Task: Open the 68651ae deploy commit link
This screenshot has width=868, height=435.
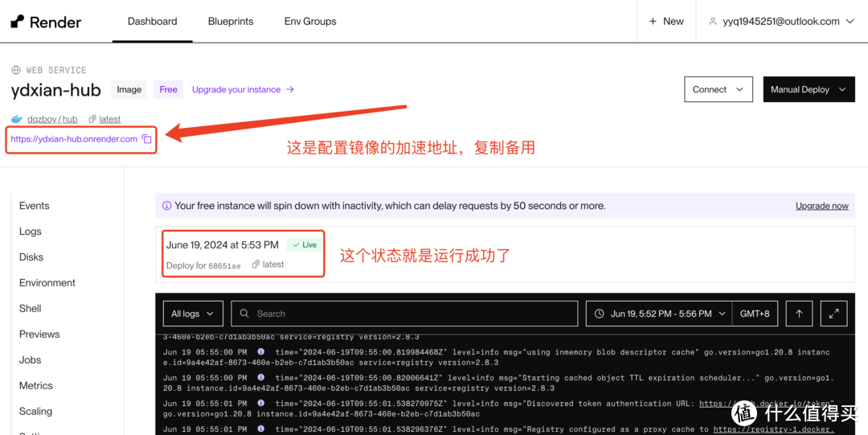Action: 224,266
